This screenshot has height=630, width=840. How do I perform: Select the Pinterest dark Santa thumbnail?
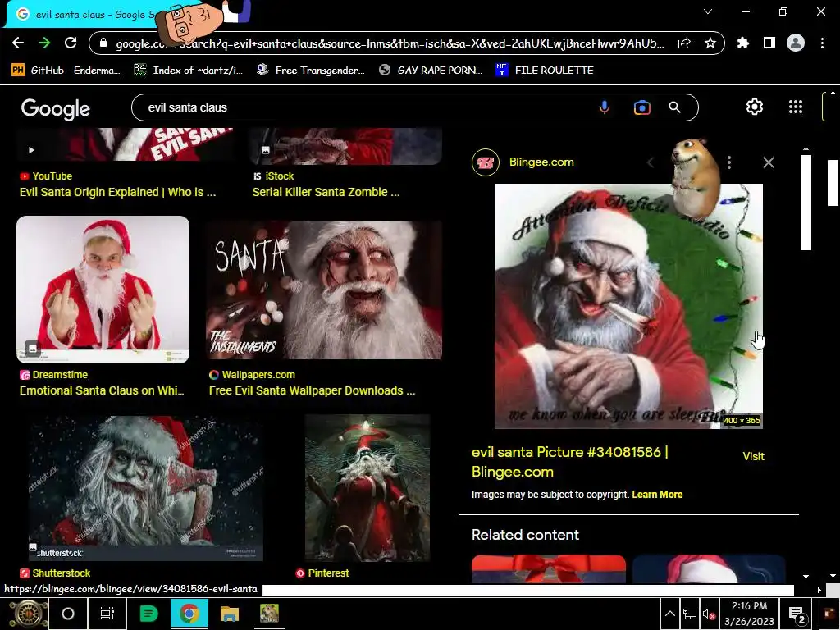[367, 488]
